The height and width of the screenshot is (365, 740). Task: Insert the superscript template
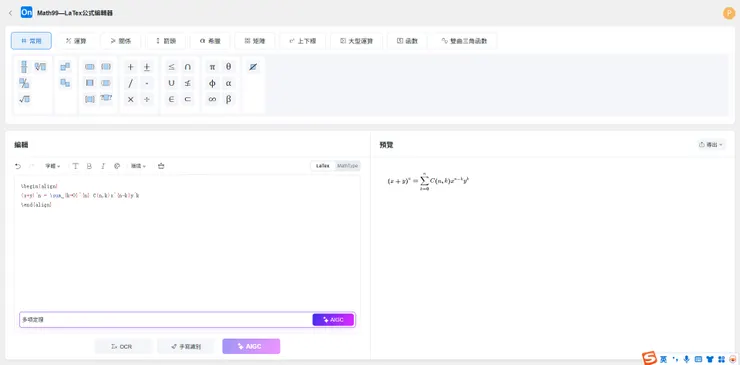click(x=65, y=67)
